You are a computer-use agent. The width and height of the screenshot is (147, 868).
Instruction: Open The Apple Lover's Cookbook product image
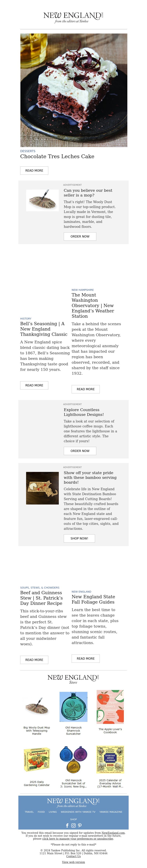(110, 707)
